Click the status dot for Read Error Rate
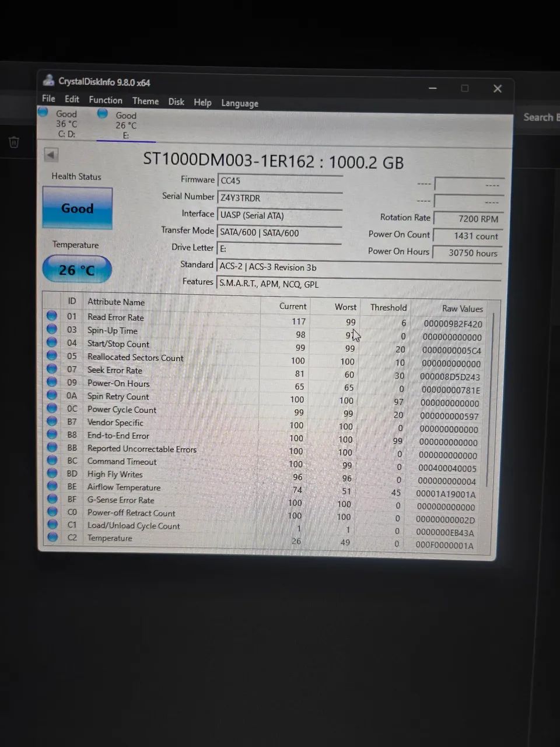 tap(52, 316)
